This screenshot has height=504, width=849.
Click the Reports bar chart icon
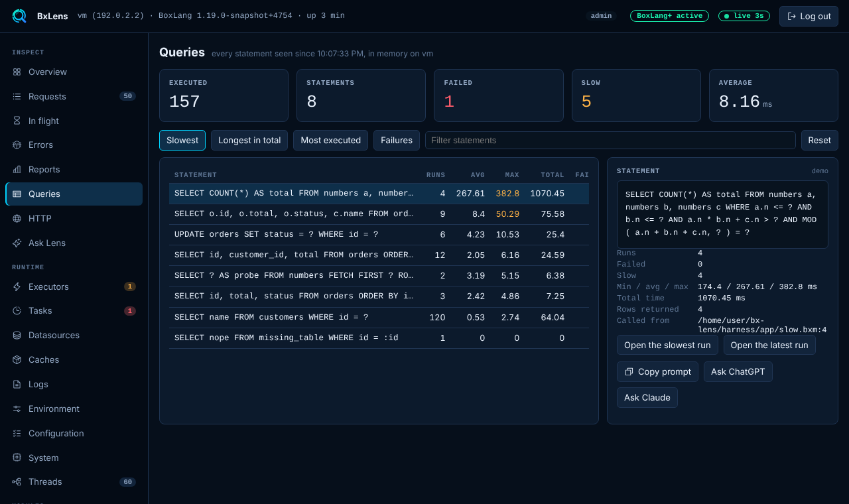(17, 169)
